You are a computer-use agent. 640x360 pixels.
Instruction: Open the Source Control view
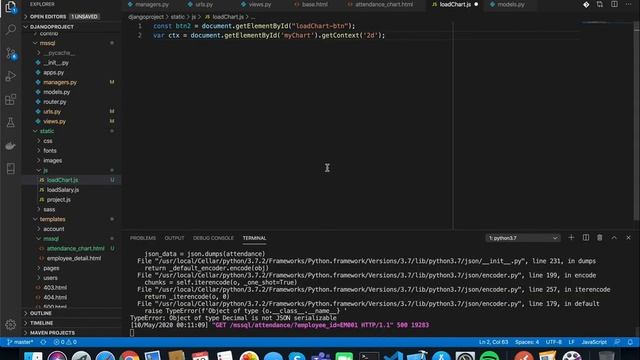tap(11, 53)
